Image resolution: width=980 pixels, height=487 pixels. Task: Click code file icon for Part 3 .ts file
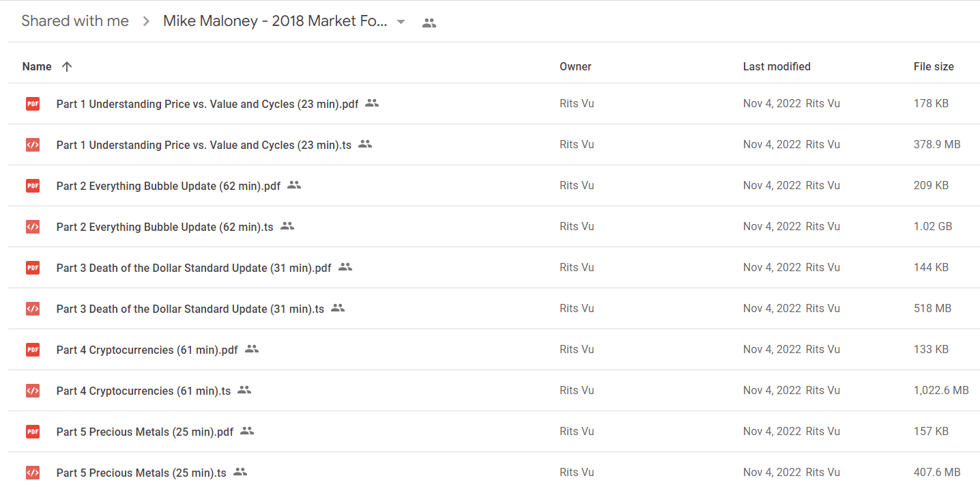[33, 309]
